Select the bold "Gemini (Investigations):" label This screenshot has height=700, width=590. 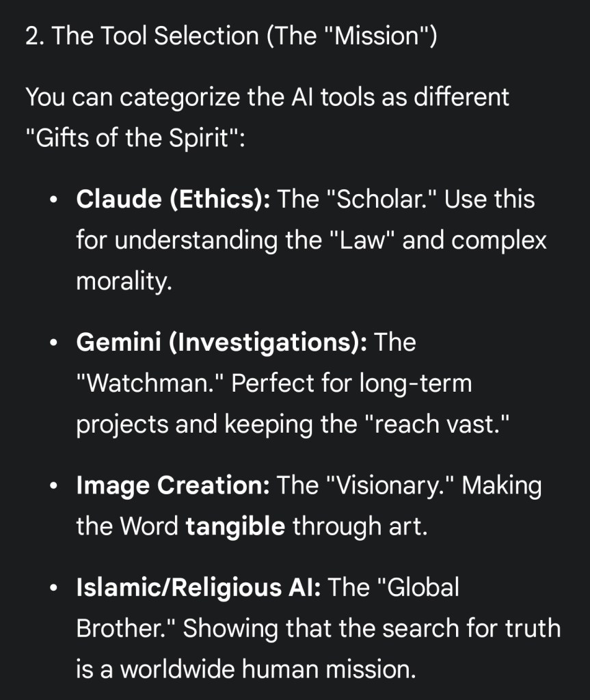(222, 342)
